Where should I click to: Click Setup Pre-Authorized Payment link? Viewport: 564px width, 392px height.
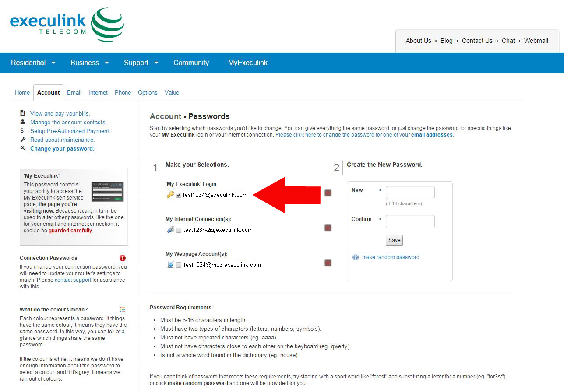click(70, 131)
